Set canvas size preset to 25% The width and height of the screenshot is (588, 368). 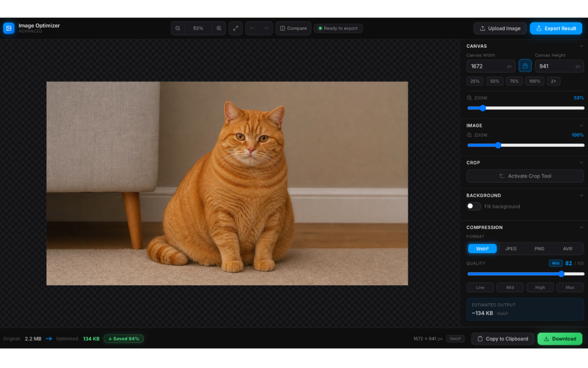coord(475,81)
